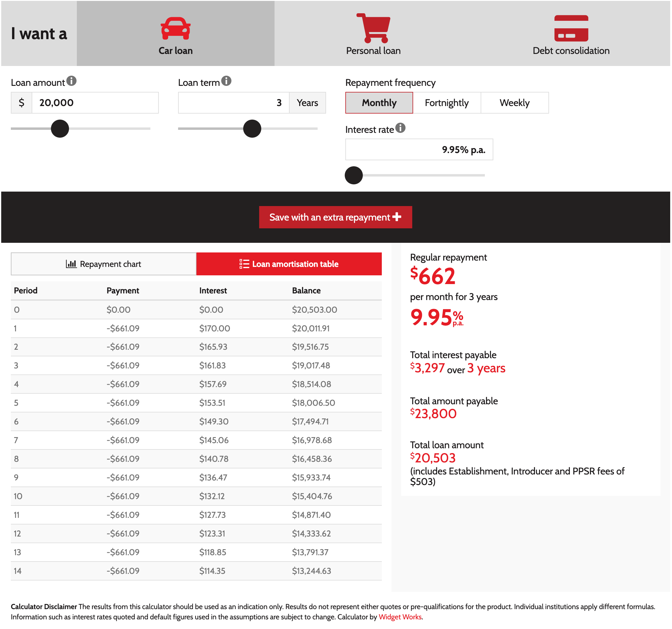Open the Loan term info tooltip icon
Image resolution: width=672 pixels, height=629 pixels.
tap(226, 81)
